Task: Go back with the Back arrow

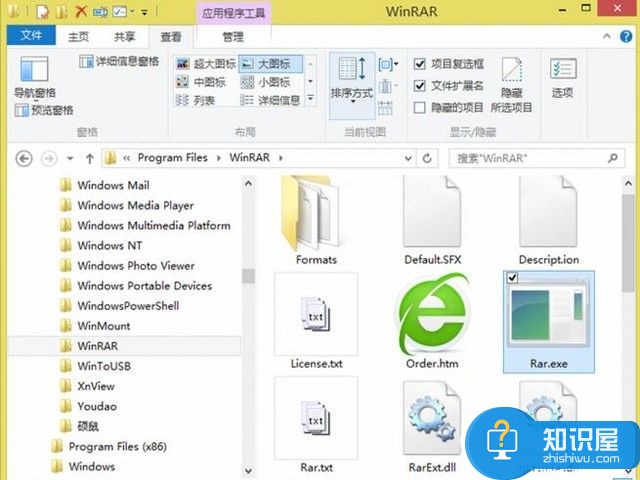Action: [24, 158]
